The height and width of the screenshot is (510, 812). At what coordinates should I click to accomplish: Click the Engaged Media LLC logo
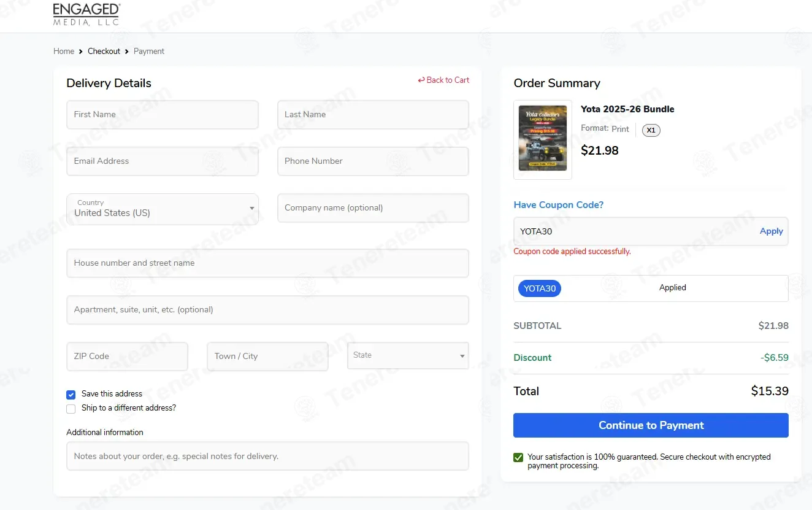pos(86,14)
